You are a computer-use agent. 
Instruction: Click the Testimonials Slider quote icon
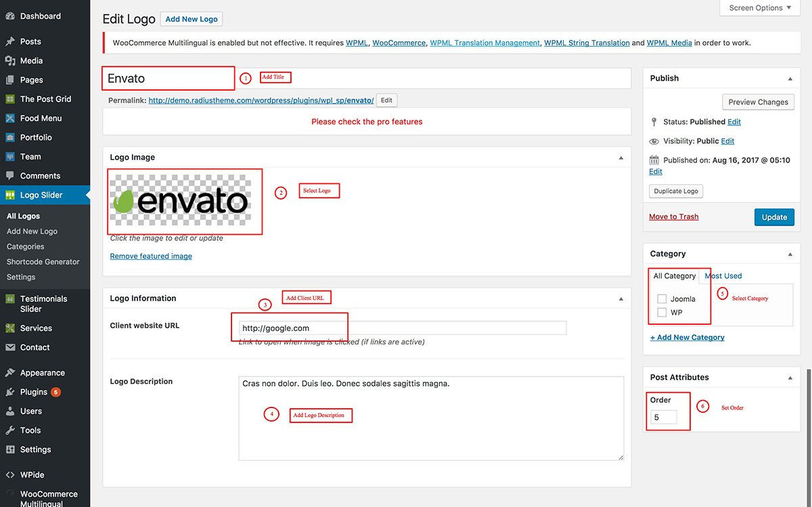click(10, 299)
